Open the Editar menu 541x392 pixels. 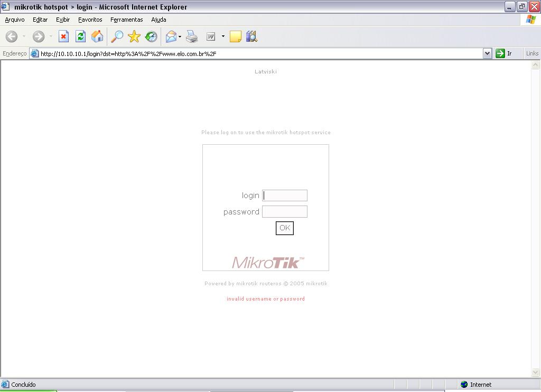click(40, 20)
